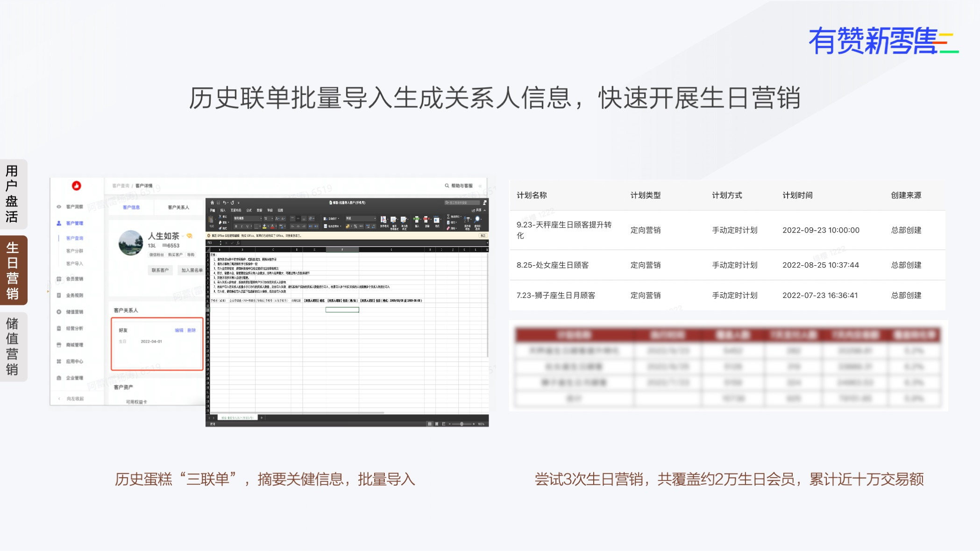Open 企业管理 in the sidebar
The image size is (980, 551).
click(70, 378)
